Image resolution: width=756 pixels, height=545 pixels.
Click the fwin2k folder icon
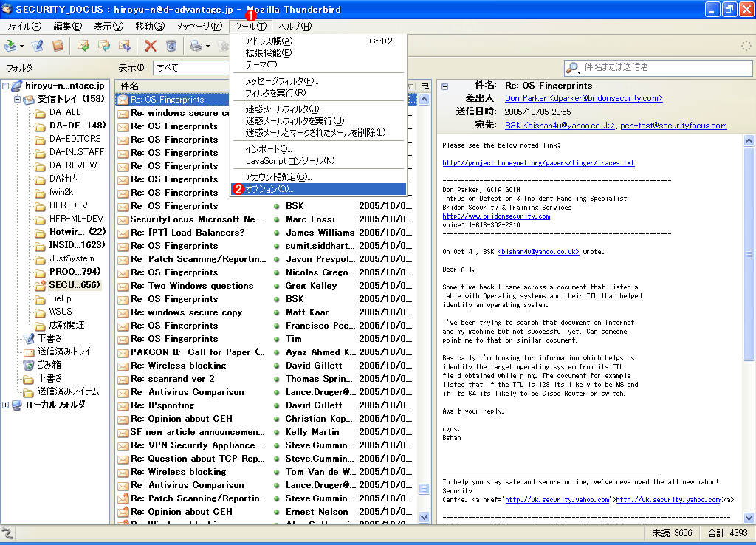[41, 193]
